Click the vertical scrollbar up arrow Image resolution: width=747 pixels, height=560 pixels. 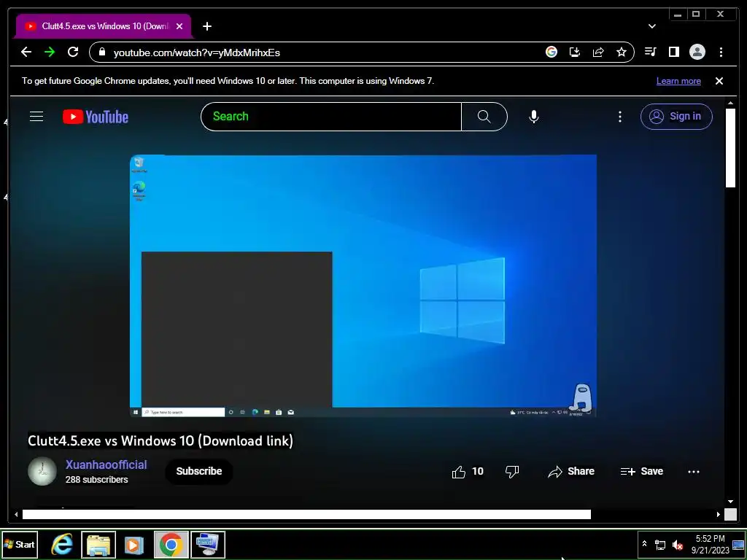point(730,104)
